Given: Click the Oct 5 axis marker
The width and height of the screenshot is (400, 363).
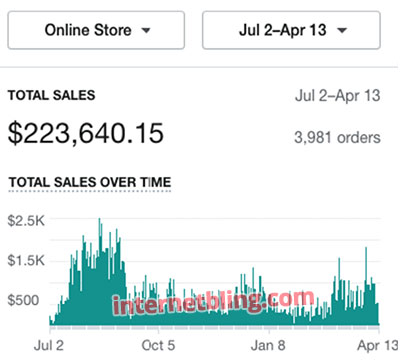Looking at the screenshot, I should [158, 345].
